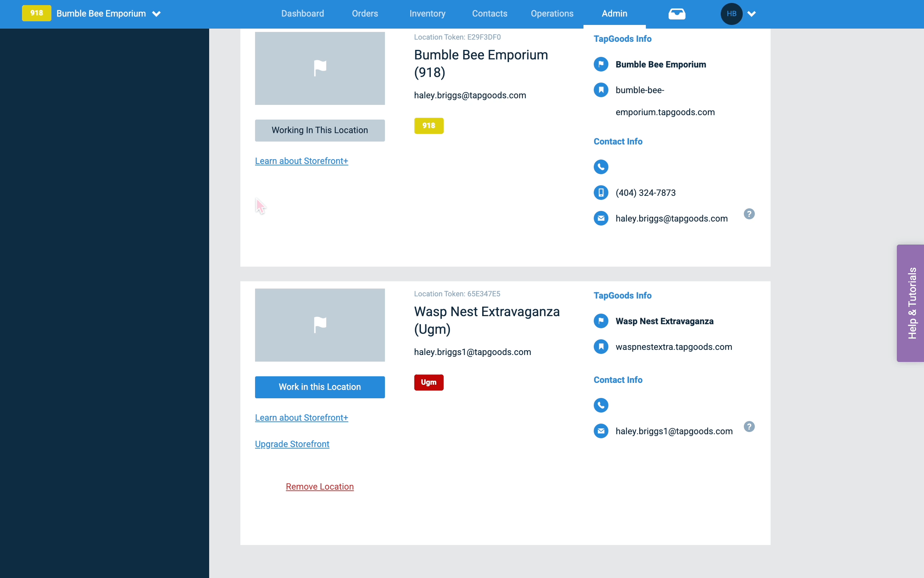
Task: Click help question mark beside haley.briggs1@tapgoods.com
Action: click(749, 427)
